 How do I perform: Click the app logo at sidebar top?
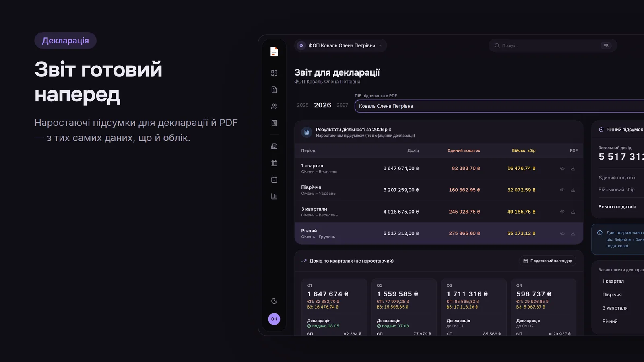tap(274, 51)
